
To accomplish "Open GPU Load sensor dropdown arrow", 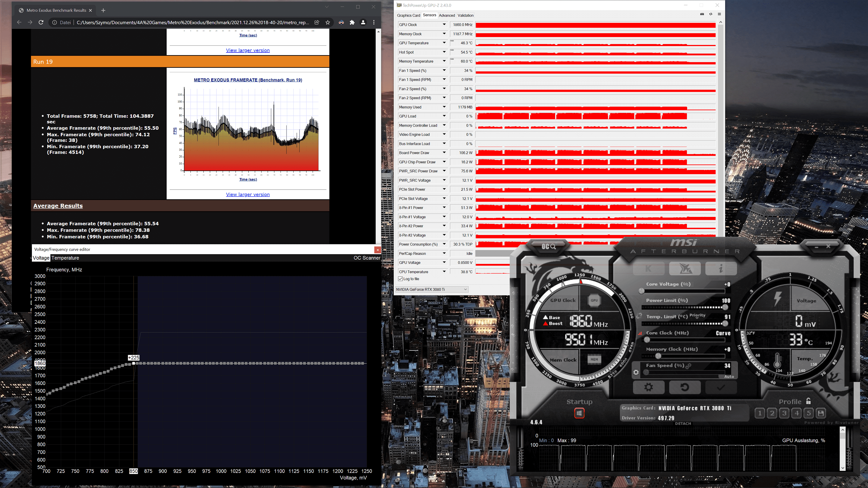I will click(x=444, y=116).
